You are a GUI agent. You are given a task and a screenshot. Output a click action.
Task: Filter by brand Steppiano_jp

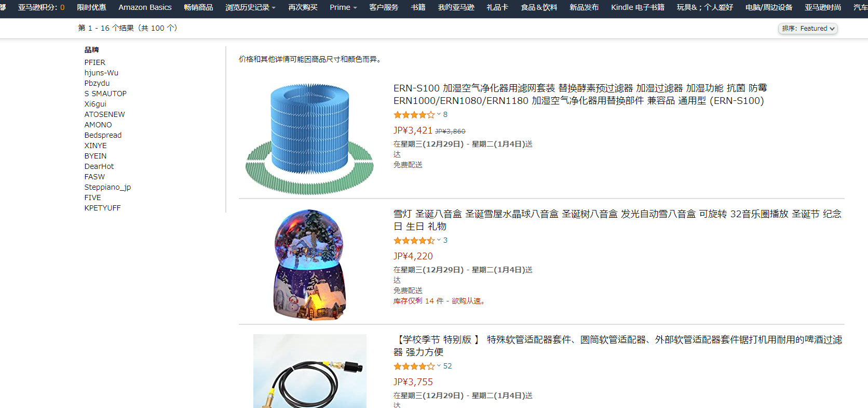(x=107, y=187)
